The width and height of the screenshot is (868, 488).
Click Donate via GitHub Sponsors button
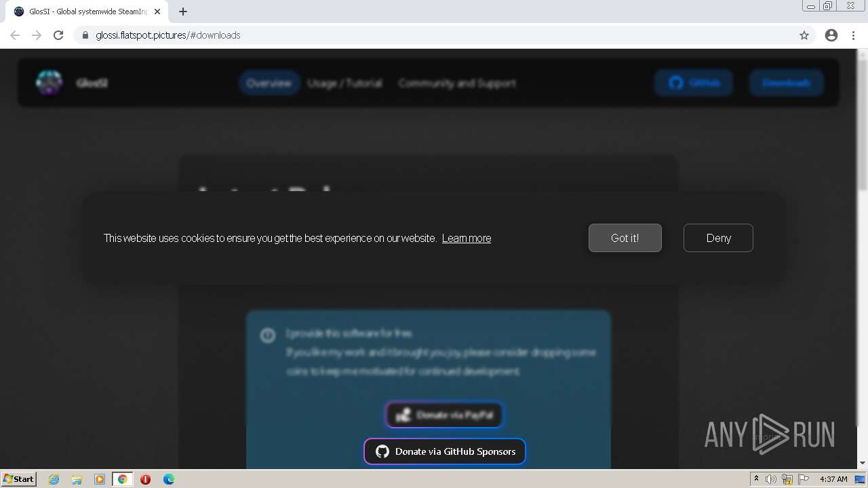[445, 451]
